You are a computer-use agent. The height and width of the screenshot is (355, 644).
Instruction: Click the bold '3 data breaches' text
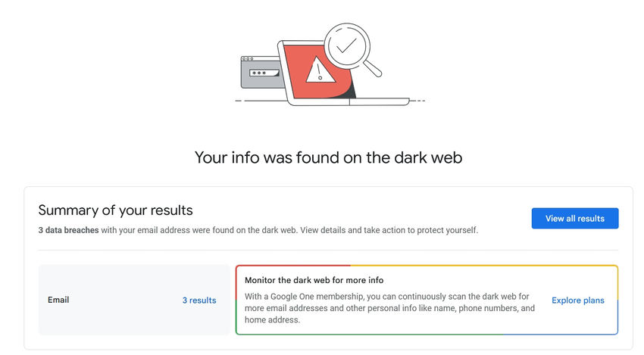click(68, 230)
